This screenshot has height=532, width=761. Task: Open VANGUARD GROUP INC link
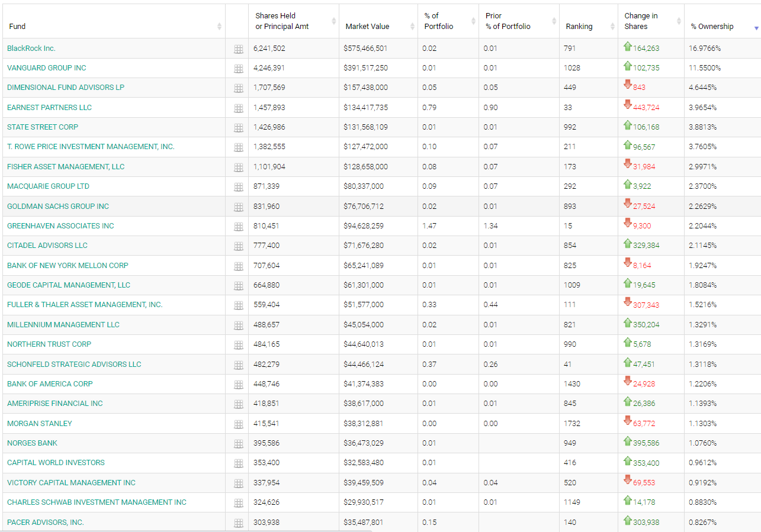click(47, 68)
